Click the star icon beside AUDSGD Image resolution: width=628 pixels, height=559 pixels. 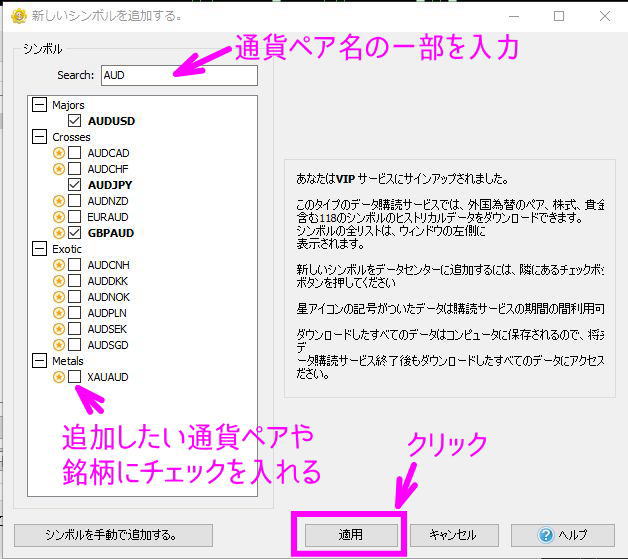click(x=59, y=345)
